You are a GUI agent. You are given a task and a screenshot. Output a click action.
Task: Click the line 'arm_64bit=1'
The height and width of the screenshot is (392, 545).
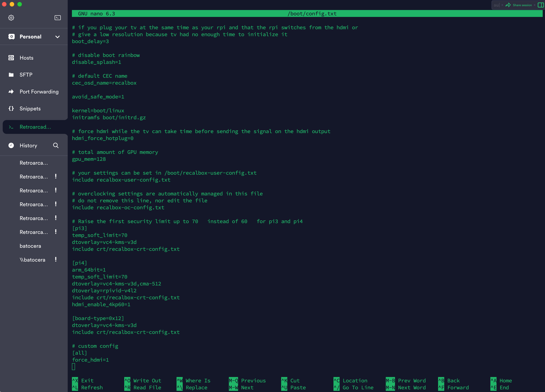[x=89, y=270]
